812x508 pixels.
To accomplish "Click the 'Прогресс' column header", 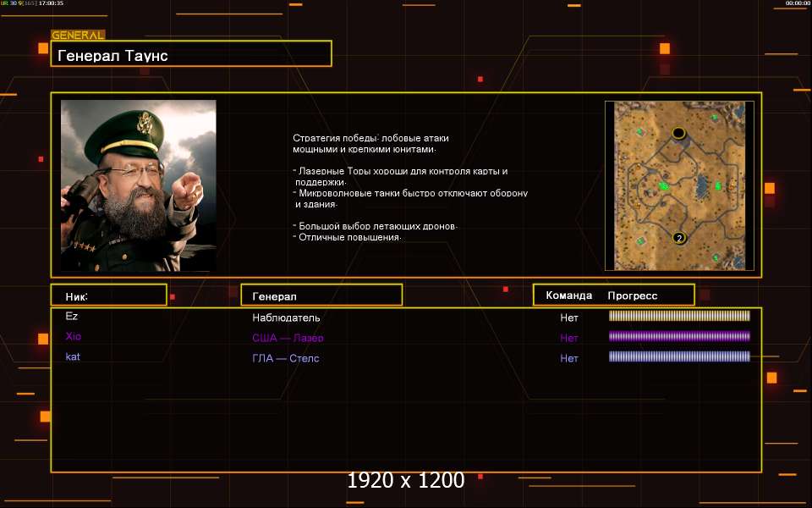I will [x=633, y=295].
